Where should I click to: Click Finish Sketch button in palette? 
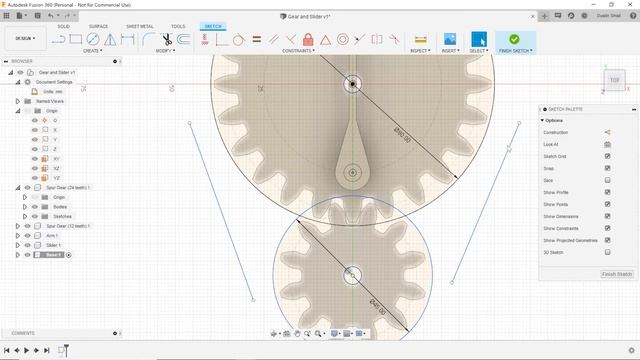[x=617, y=274]
